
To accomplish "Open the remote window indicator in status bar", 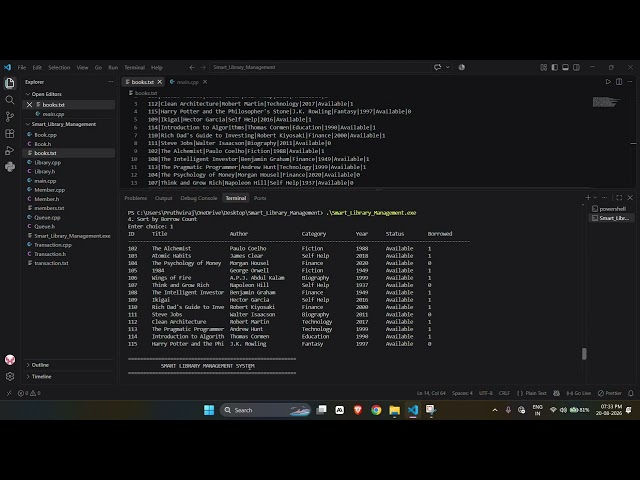I will [x=9, y=393].
